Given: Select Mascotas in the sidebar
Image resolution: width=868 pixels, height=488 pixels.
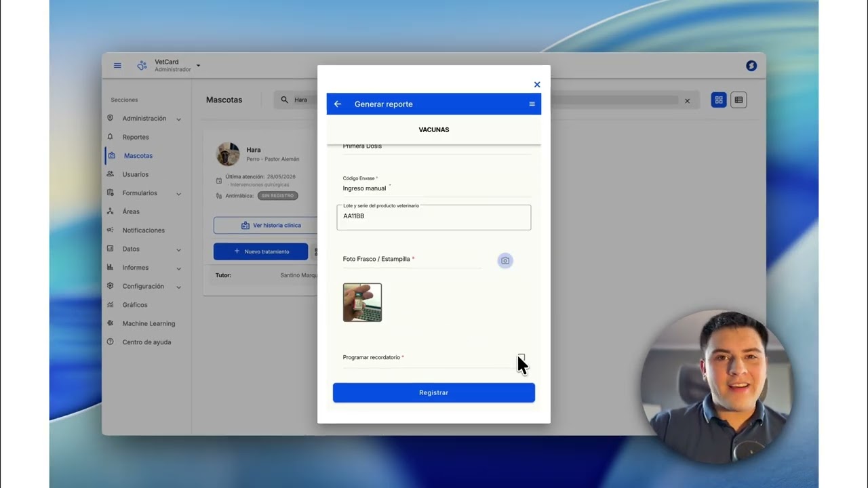Looking at the screenshot, I should pyautogui.click(x=138, y=156).
